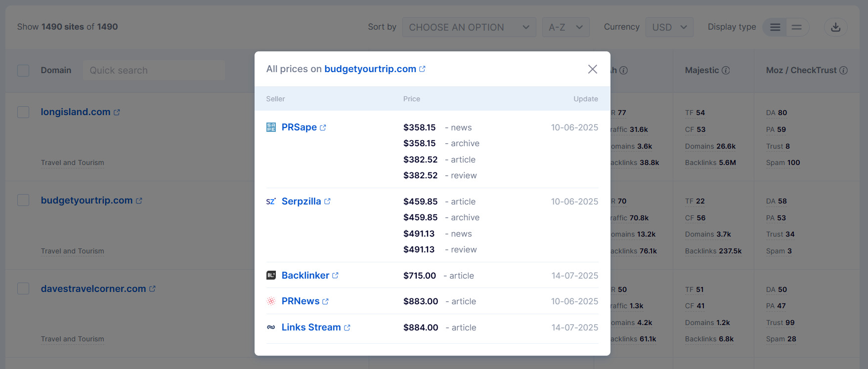The image size is (868, 369).
Task: Click TF 54 value for longisland.com
Action: [695, 113]
